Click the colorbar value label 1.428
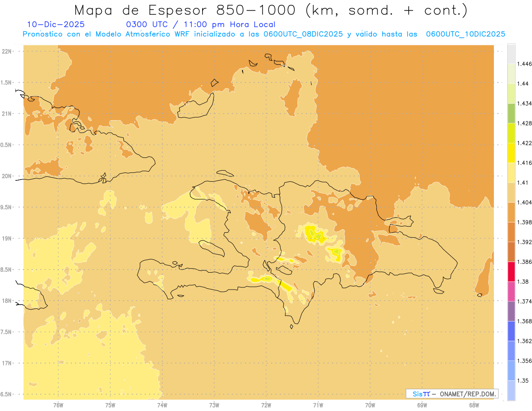Screen dimensions: 532x411 pyautogui.click(x=524, y=123)
